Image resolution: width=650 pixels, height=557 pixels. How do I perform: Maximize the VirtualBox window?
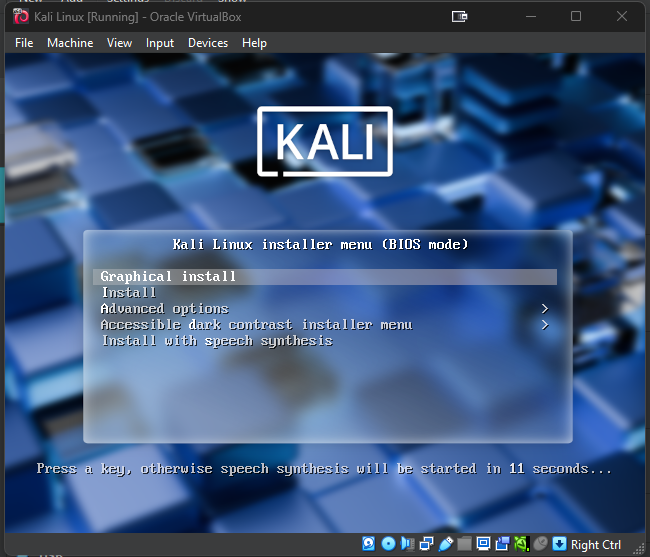[x=576, y=17]
